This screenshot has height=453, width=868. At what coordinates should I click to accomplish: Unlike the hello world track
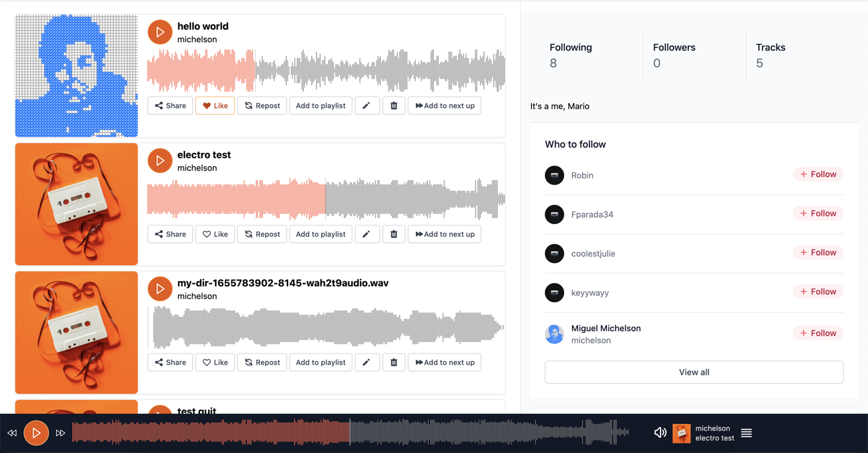pos(215,105)
